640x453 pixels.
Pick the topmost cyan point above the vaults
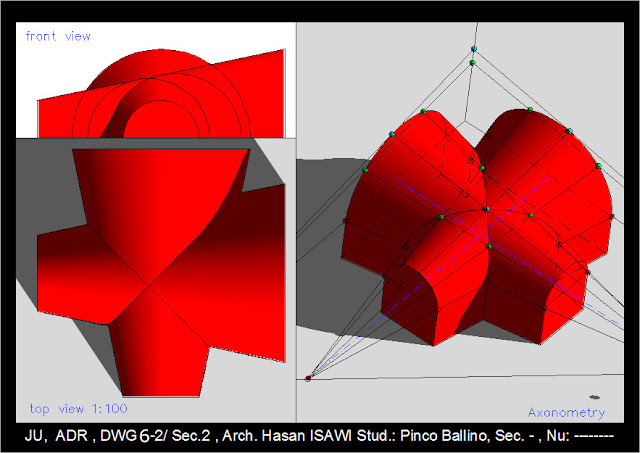click(x=474, y=49)
